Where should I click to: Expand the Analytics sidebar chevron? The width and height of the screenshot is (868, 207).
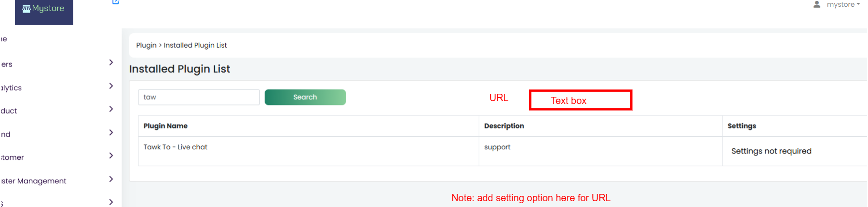[x=111, y=86]
